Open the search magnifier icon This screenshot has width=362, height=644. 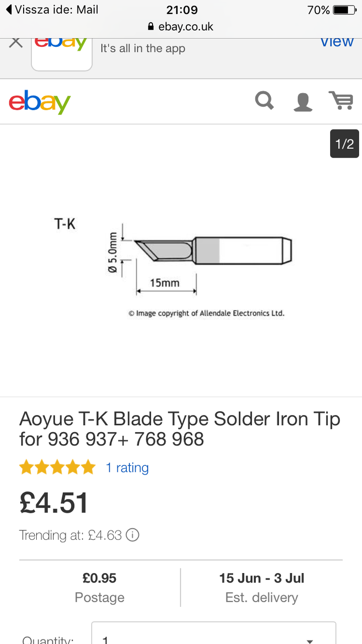click(264, 101)
